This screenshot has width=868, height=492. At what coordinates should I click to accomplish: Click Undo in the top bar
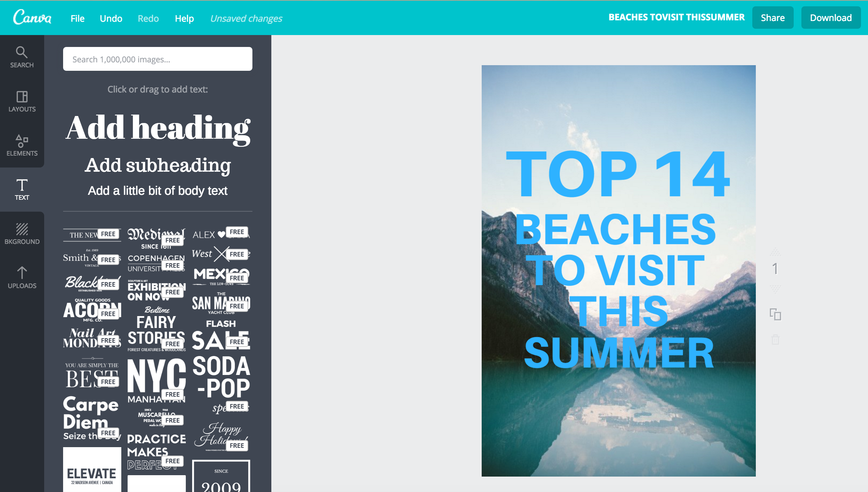pyautogui.click(x=111, y=18)
